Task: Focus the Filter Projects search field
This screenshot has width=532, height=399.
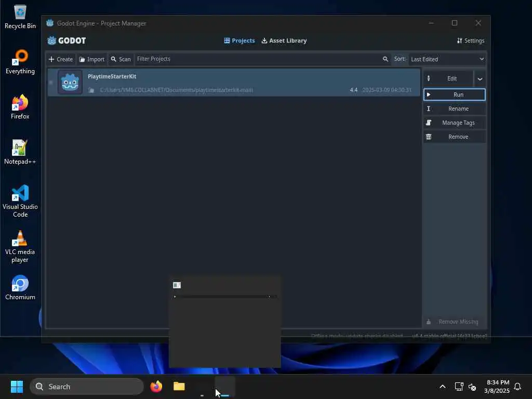Action: point(262,59)
